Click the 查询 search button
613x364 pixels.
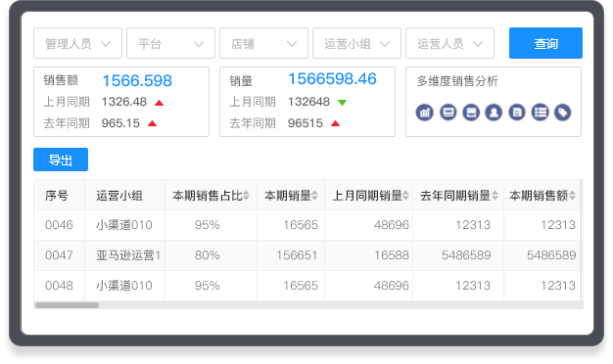[x=545, y=43]
